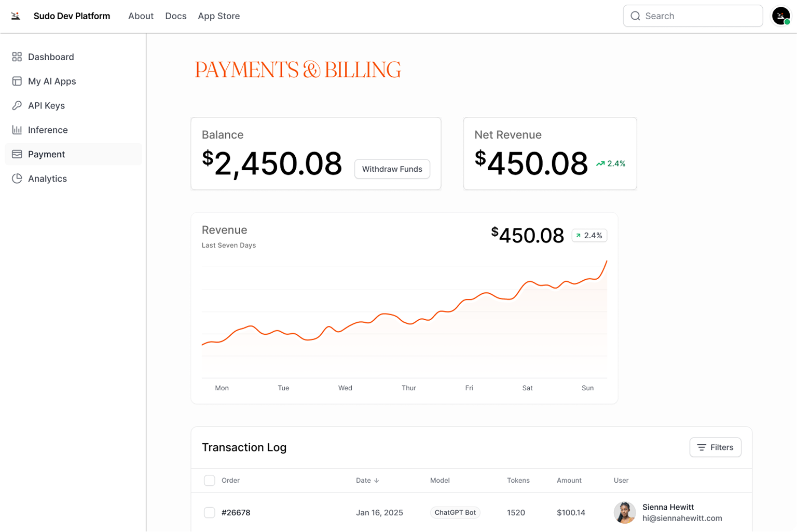Click the Sudo Dev Platform logo icon
The image size is (797, 532).
tap(16, 16)
